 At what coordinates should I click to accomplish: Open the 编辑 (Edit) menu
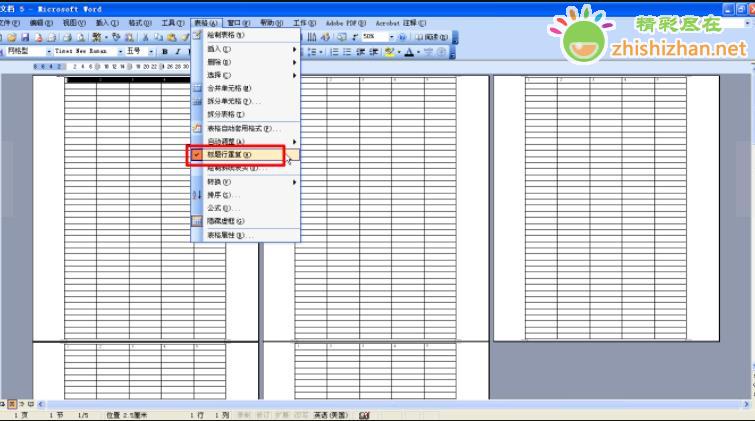click(41, 23)
